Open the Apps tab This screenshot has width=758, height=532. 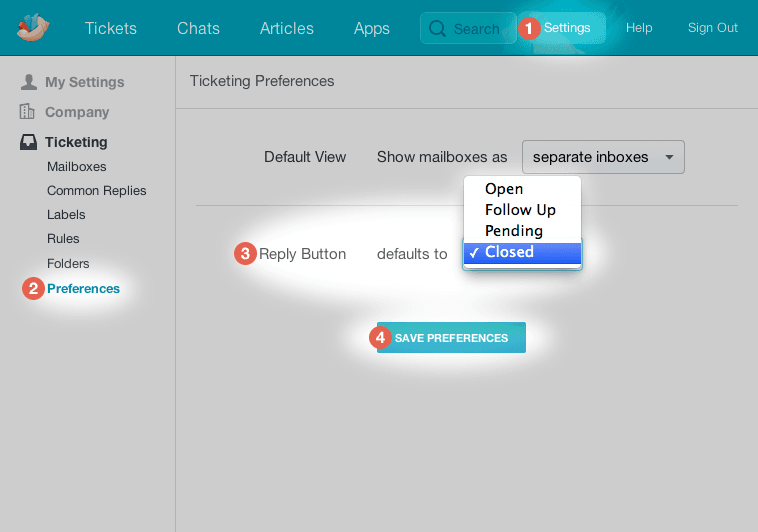(371, 28)
